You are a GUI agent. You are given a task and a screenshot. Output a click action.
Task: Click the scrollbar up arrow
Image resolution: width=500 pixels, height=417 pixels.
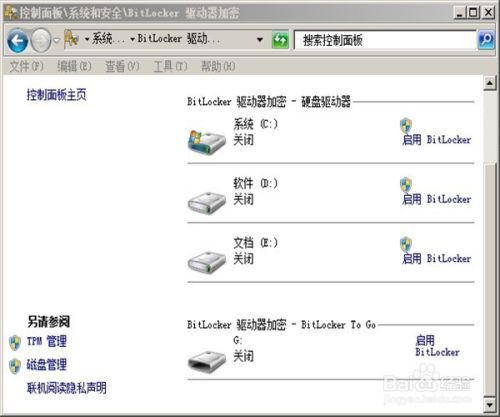click(489, 83)
